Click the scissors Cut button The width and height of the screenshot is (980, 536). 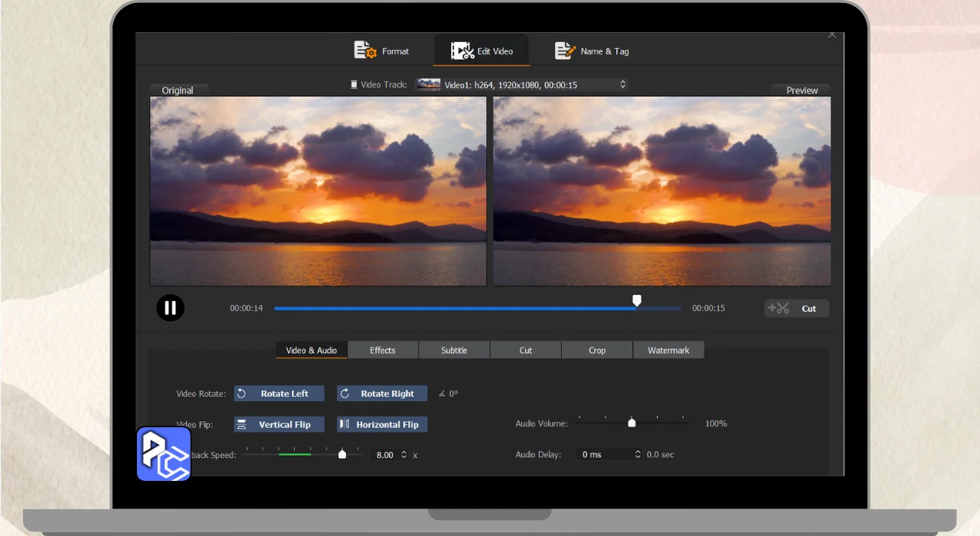(797, 309)
